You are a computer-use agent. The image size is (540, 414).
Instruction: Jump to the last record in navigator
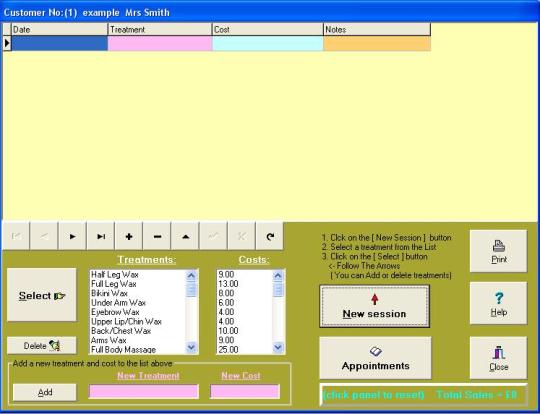(x=101, y=236)
